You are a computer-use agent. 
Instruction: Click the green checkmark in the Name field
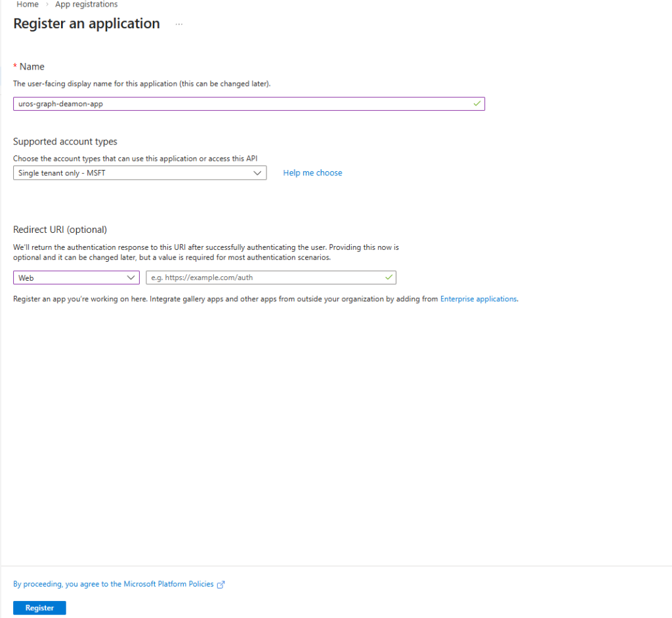click(x=477, y=104)
